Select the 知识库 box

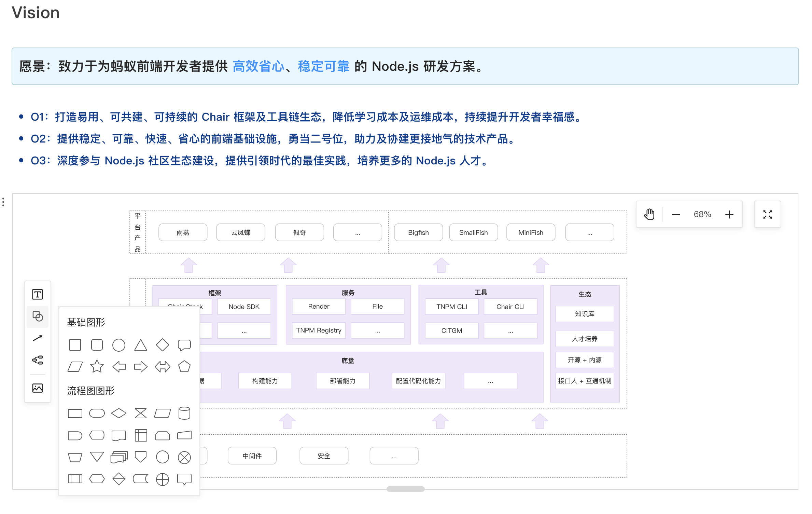[585, 314]
